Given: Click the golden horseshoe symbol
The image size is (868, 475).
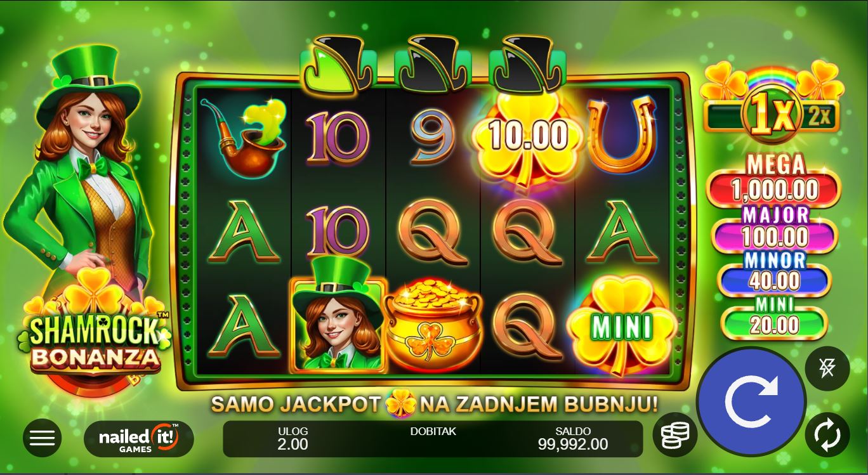Looking at the screenshot, I should tap(622, 136).
